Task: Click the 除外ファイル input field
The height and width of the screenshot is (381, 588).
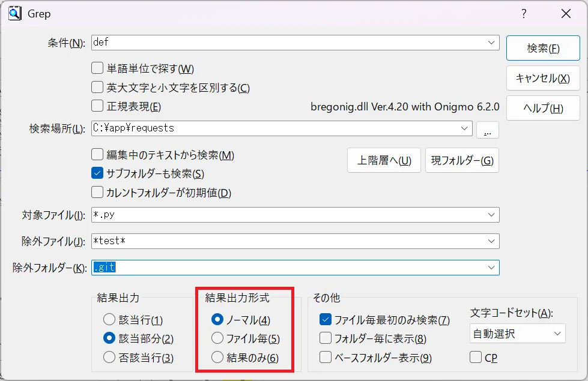Action: (x=288, y=241)
